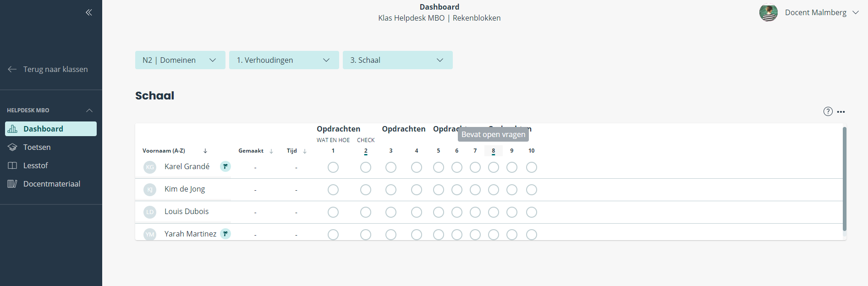Click the HELPDESK MBO section label
Screen dimensions: 868x286
(x=28, y=110)
